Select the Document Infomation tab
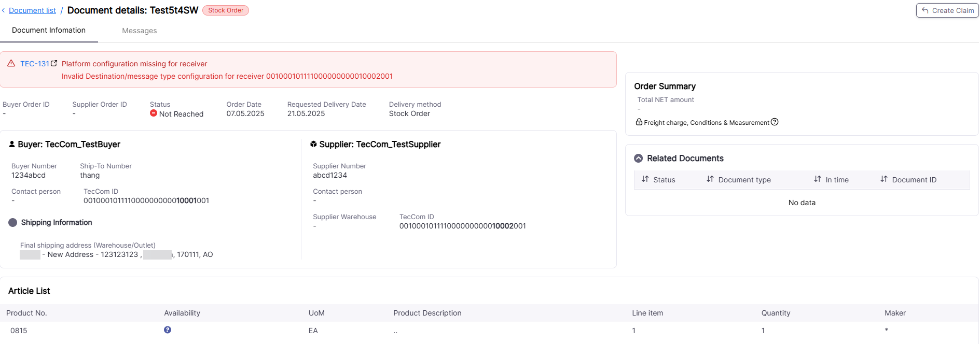 49,30
